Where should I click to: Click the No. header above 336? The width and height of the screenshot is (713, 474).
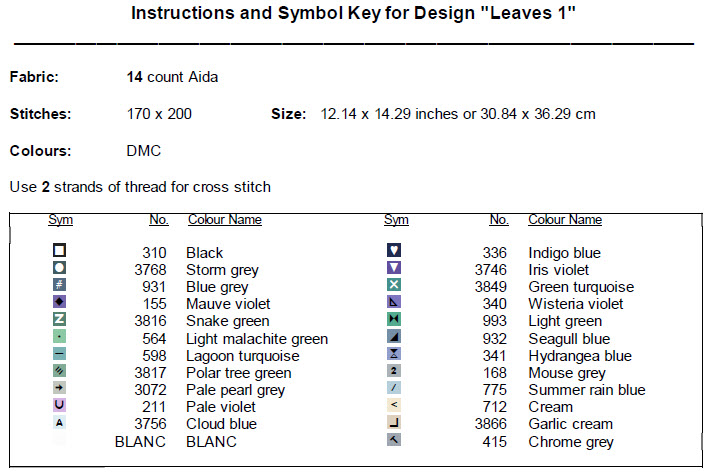498,220
